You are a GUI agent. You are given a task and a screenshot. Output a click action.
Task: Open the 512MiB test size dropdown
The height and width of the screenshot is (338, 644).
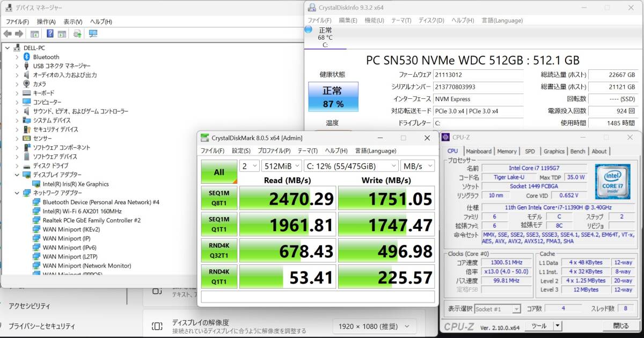click(281, 166)
